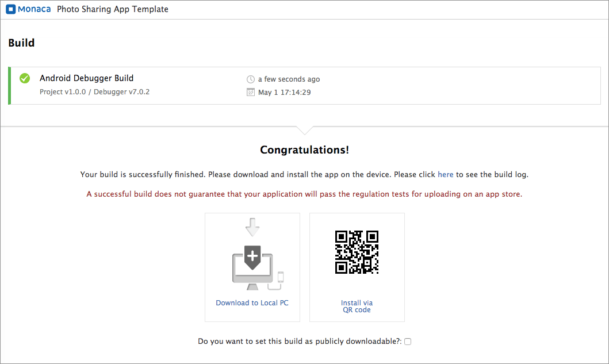This screenshot has height=364, width=609.
Task: Click the red app store warning message
Action: pyautogui.click(x=305, y=194)
